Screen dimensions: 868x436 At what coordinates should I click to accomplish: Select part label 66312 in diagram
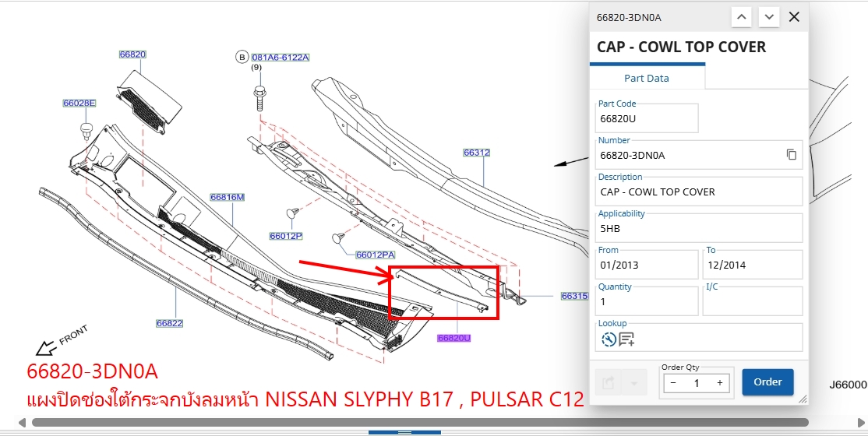click(477, 152)
